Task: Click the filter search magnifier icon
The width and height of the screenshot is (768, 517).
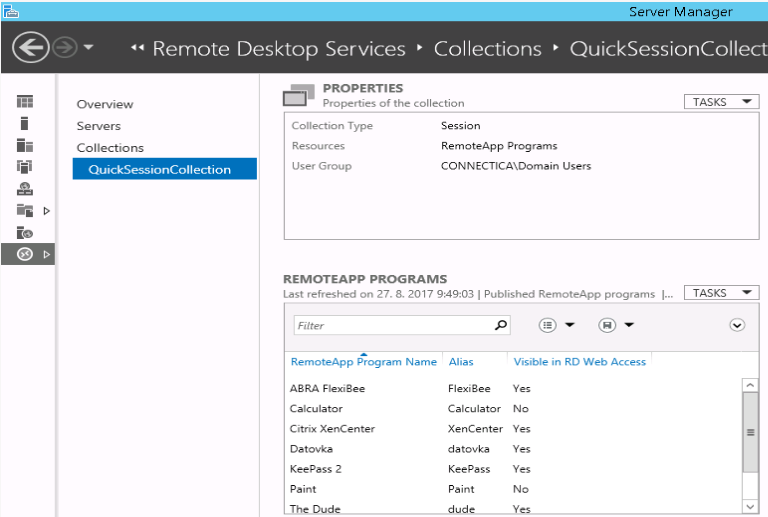Action: pyautogui.click(x=501, y=325)
